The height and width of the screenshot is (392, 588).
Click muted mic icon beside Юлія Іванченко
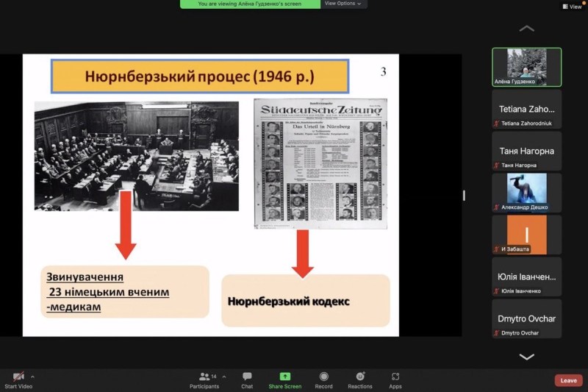[x=497, y=291]
